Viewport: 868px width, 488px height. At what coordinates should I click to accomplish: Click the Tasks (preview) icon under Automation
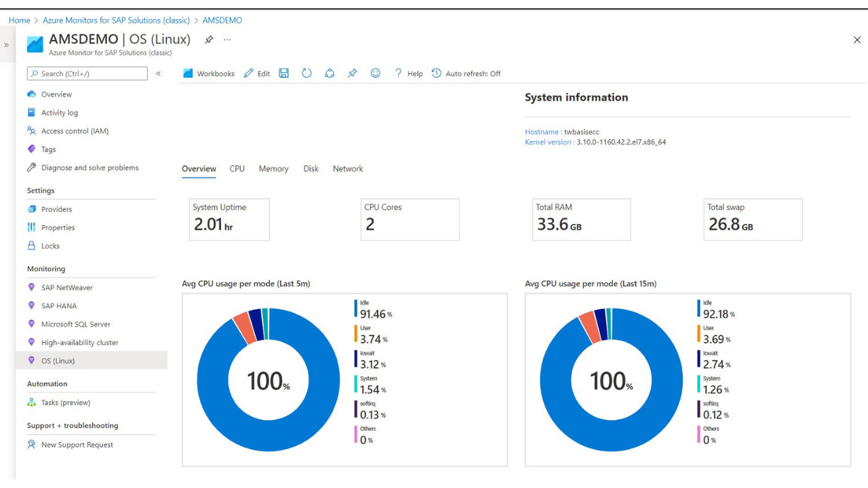tap(31, 403)
